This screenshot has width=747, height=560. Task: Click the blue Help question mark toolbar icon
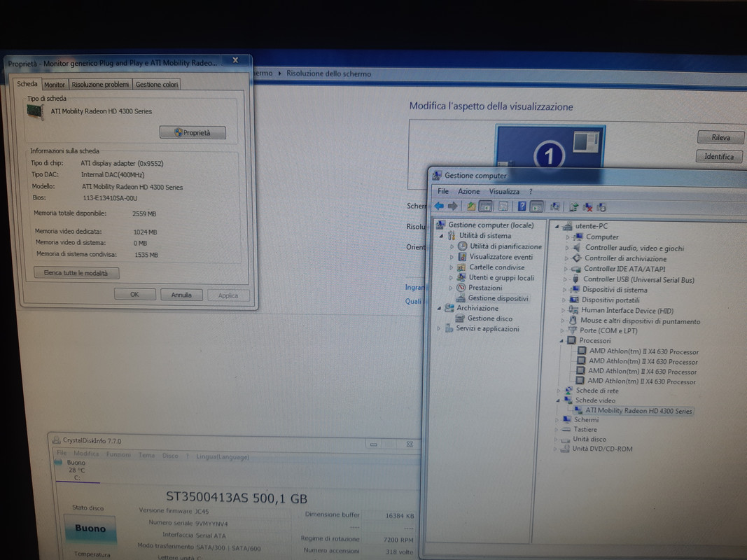coord(522,206)
